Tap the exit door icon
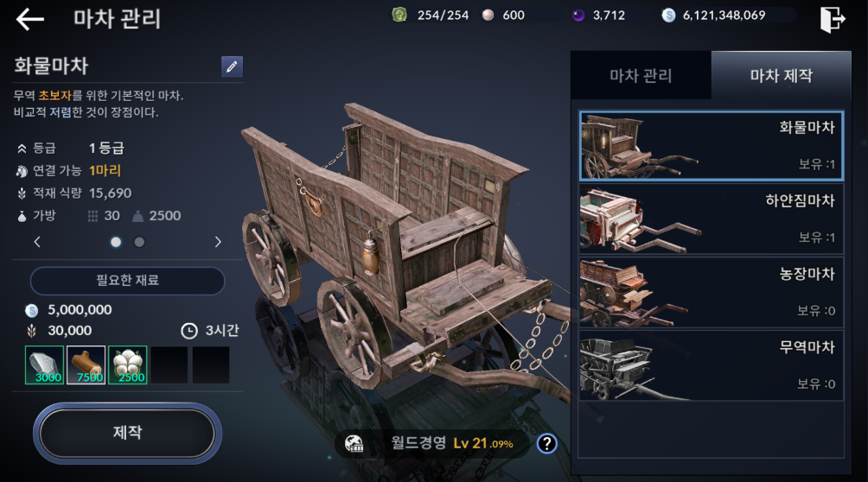The width and height of the screenshot is (868, 482). 833,19
